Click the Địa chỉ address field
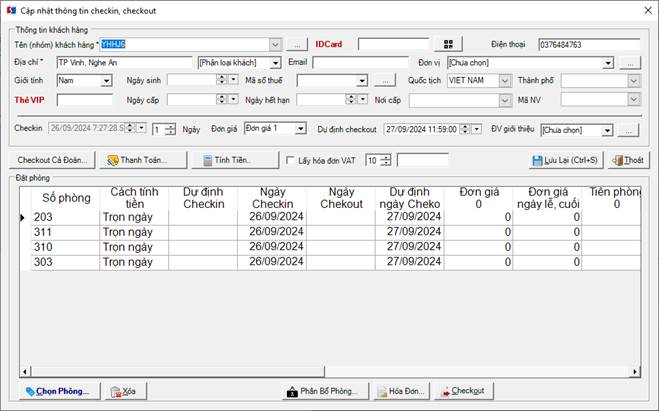The height and width of the screenshot is (411, 659). tap(124, 63)
